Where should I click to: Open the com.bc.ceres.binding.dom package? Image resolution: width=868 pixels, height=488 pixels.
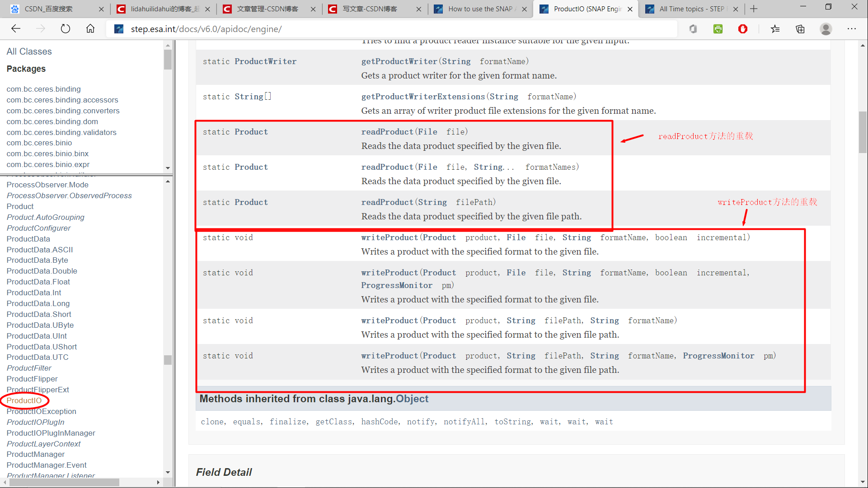point(52,121)
